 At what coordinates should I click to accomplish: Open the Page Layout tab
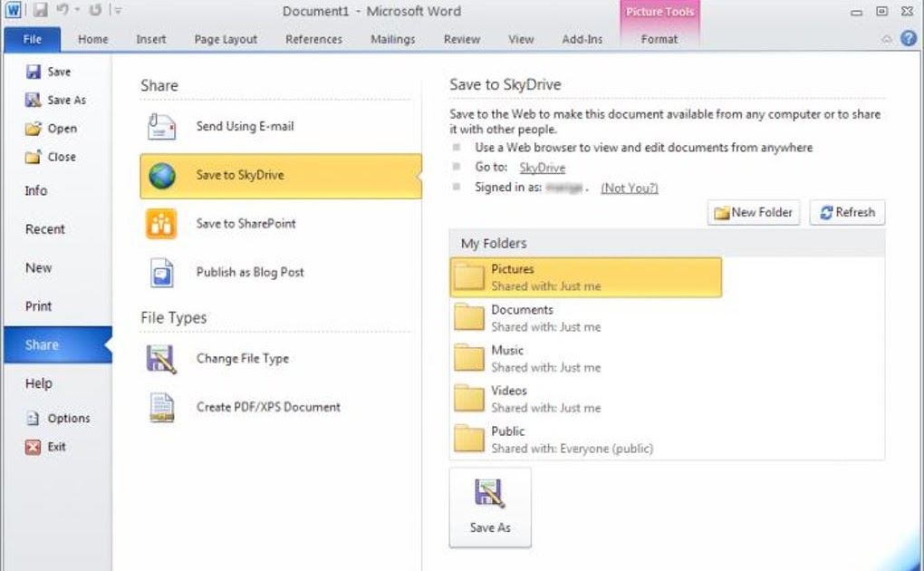click(226, 39)
